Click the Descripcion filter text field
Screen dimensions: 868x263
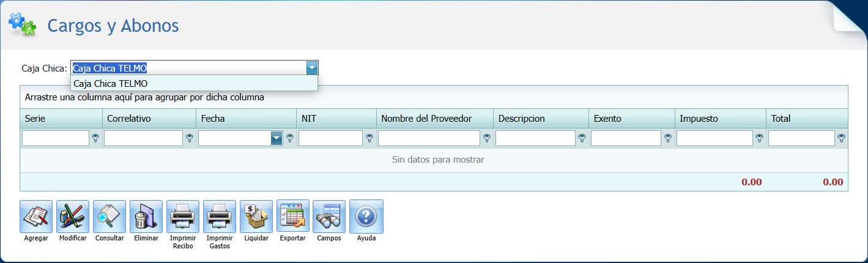click(x=535, y=139)
